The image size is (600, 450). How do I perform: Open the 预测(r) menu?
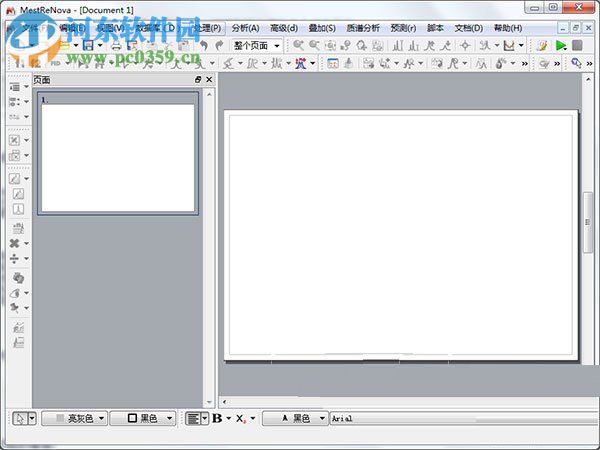click(x=403, y=28)
